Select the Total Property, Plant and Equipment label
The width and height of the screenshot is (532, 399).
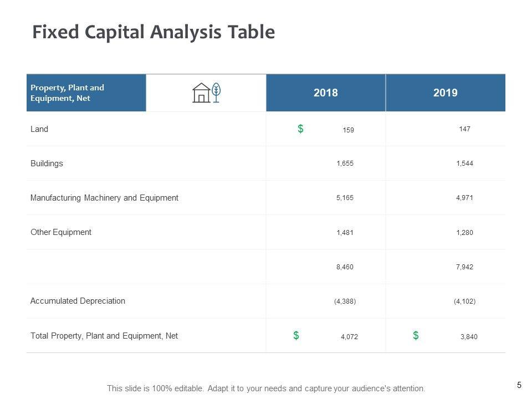coord(104,335)
